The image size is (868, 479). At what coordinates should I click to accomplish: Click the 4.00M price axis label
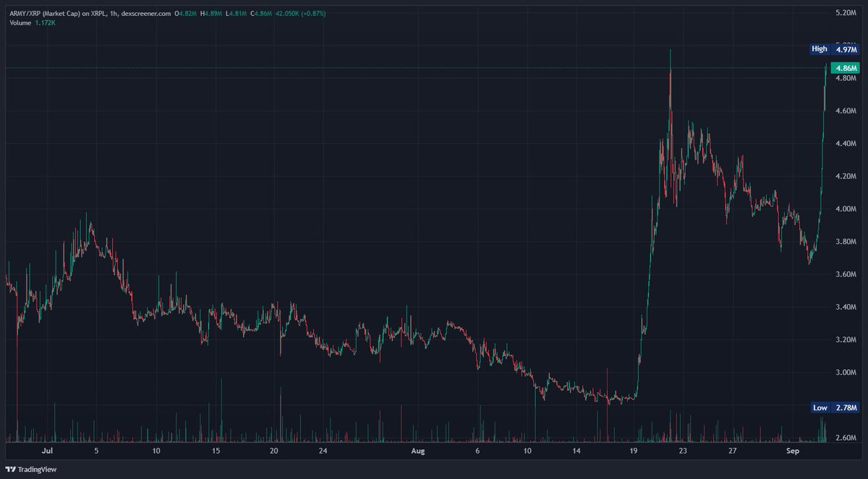pos(846,209)
